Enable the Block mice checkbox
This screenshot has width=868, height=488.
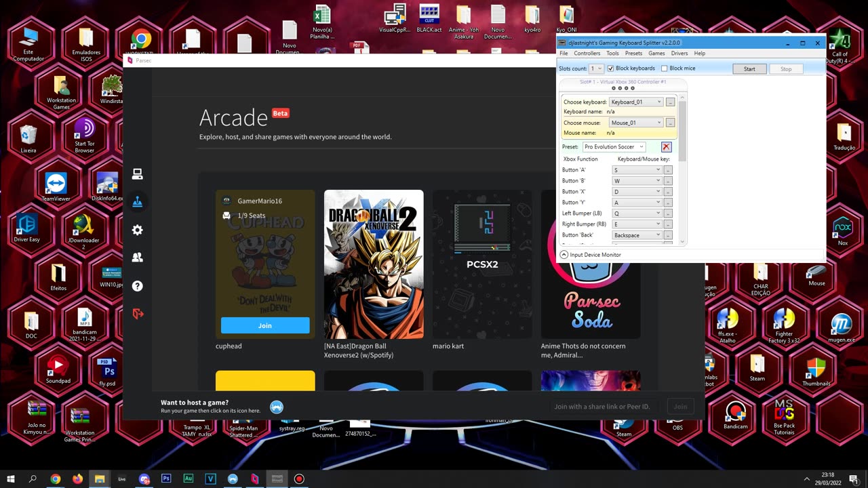point(664,68)
